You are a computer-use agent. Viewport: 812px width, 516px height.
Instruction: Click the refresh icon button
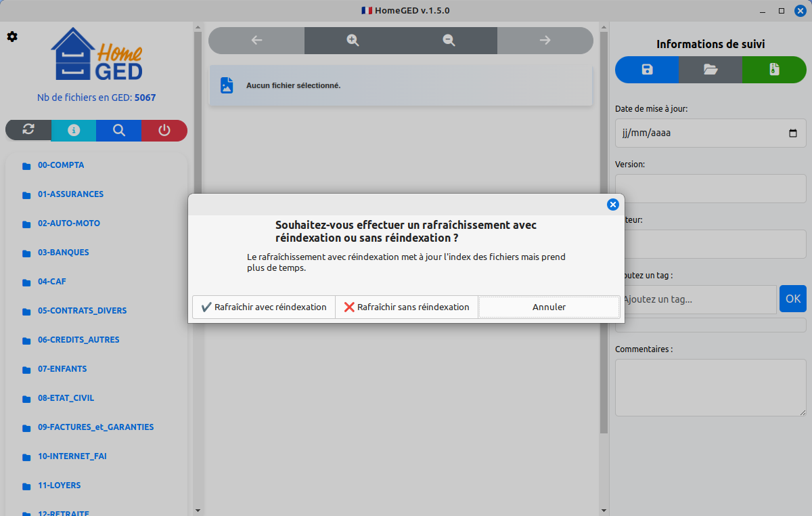pos(28,131)
